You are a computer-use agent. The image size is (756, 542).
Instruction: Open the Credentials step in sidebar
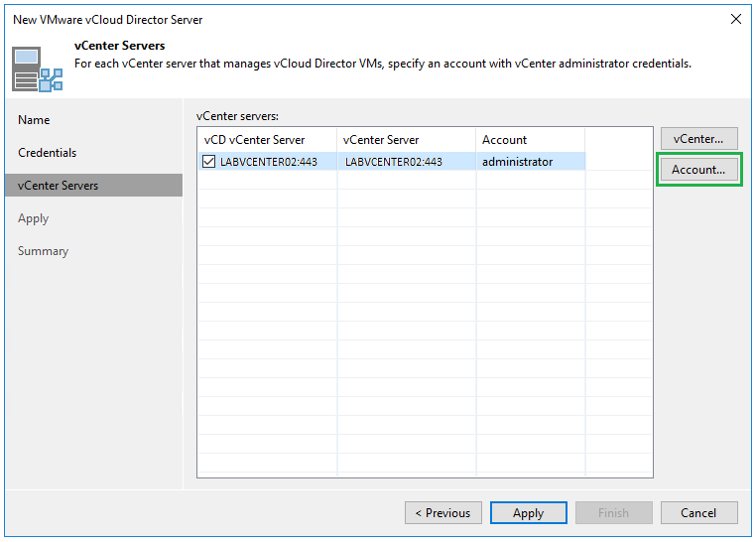point(47,153)
